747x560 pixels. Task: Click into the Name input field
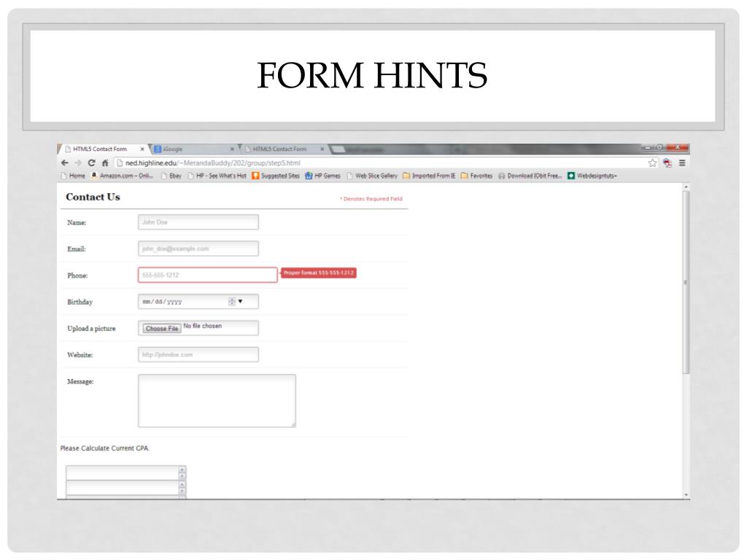point(198,222)
